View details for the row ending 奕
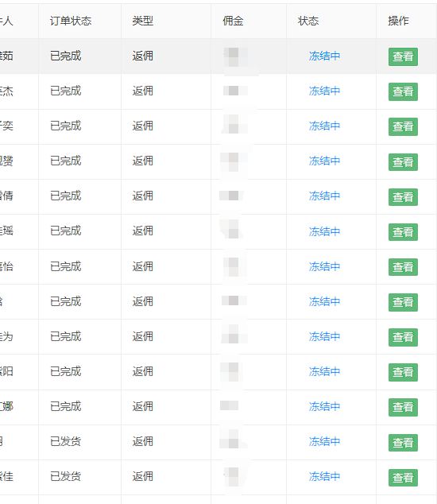The width and height of the screenshot is (437, 504). pos(403,126)
